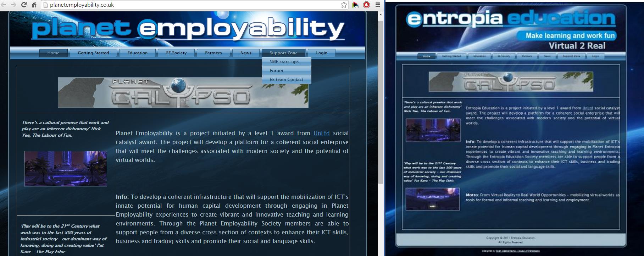The height and width of the screenshot is (256, 644).
Task: Reload the page with the refresh icon
Action: coord(24,5)
